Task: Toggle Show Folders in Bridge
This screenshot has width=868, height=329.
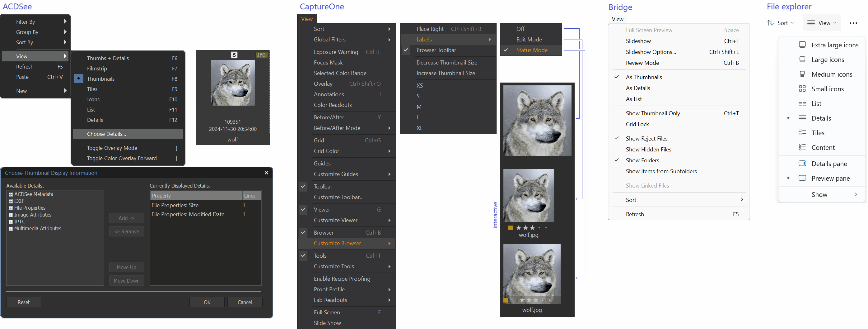Action: coord(679,160)
